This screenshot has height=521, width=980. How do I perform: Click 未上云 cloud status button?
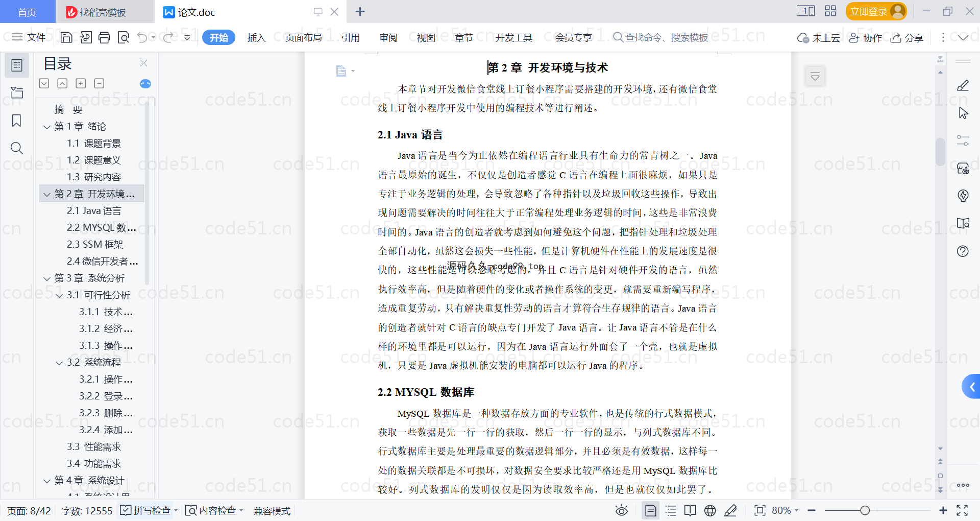click(x=819, y=37)
